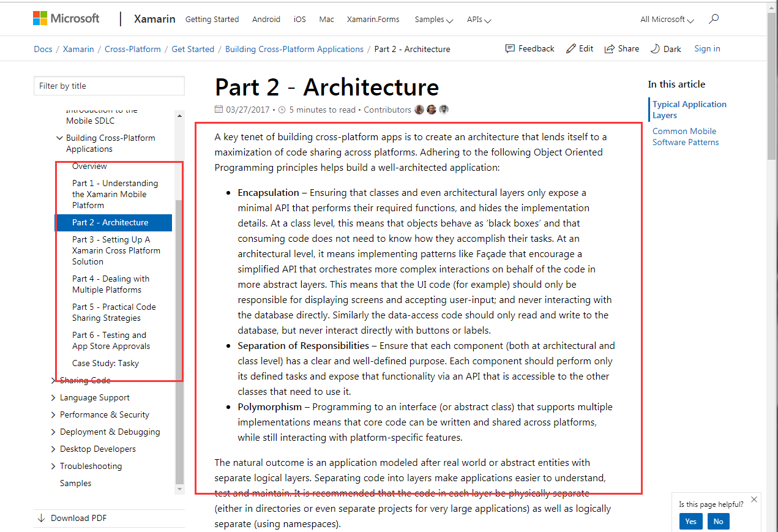Image resolution: width=778 pixels, height=532 pixels.
Task: Click the second contributor avatar
Action: [432, 110]
